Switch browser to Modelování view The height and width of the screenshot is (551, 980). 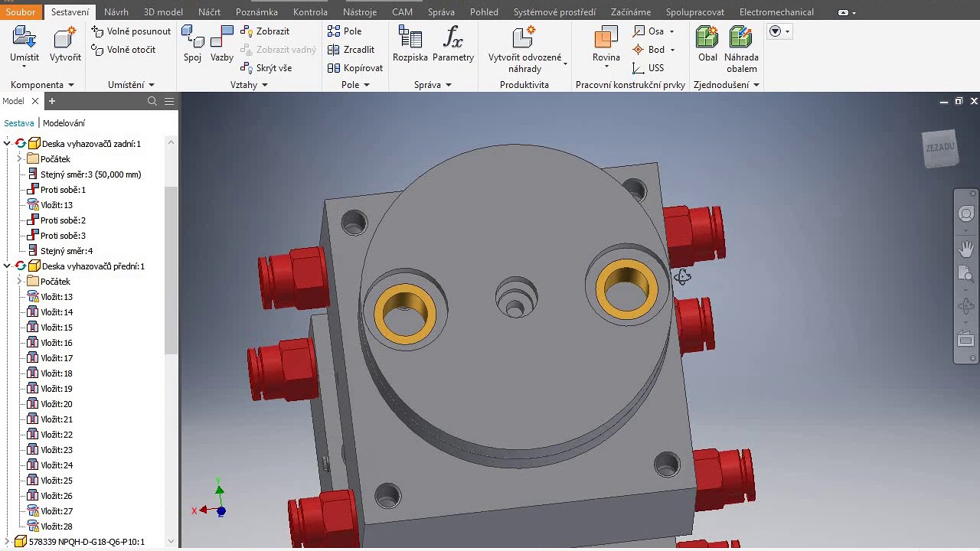(64, 123)
